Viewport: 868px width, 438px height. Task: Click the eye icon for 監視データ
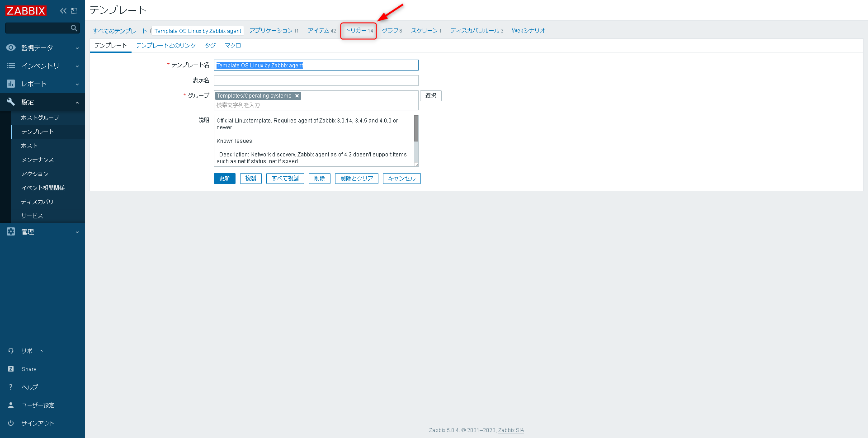point(11,47)
